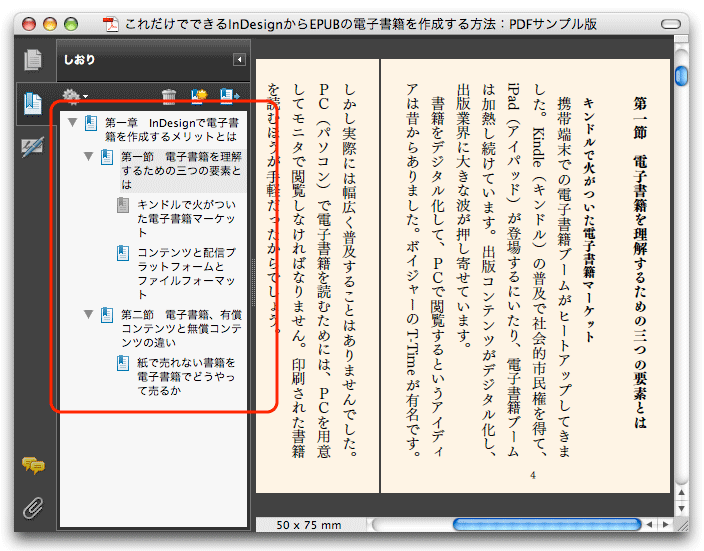Open the Attachments paperclip icon
Image resolution: width=704 pixels, height=551 pixels.
click(33, 508)
